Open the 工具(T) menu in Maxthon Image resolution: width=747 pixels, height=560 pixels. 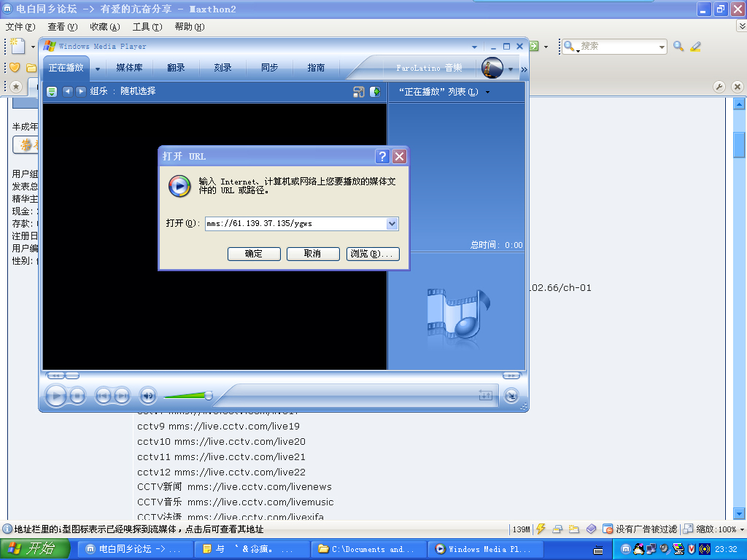(147, 27)
